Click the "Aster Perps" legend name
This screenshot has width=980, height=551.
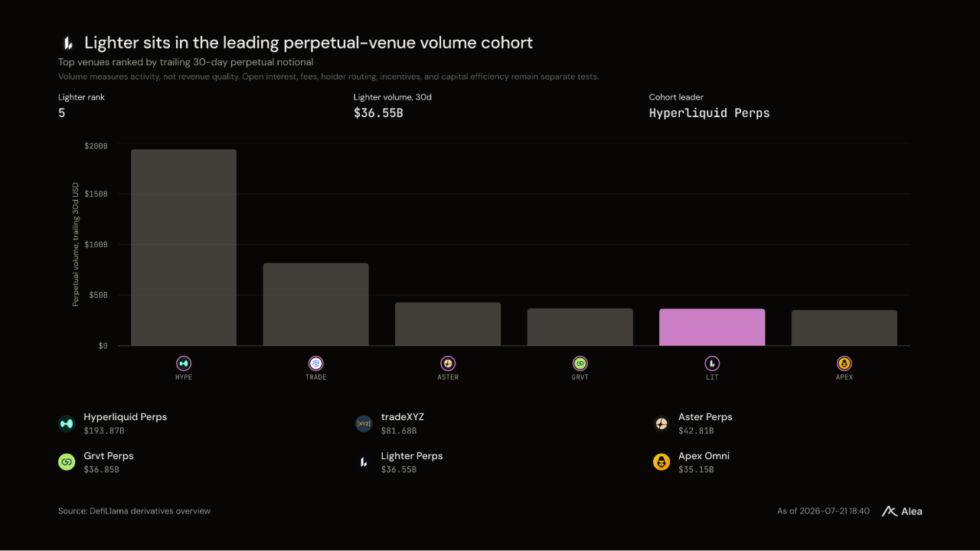tap(705, 417)
